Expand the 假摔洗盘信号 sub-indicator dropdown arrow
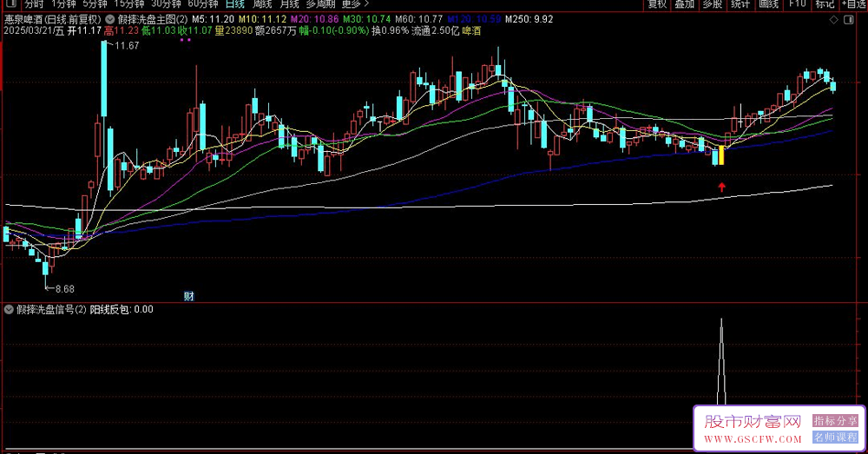Screen dimensions: 868x454 tap(9, 310)
